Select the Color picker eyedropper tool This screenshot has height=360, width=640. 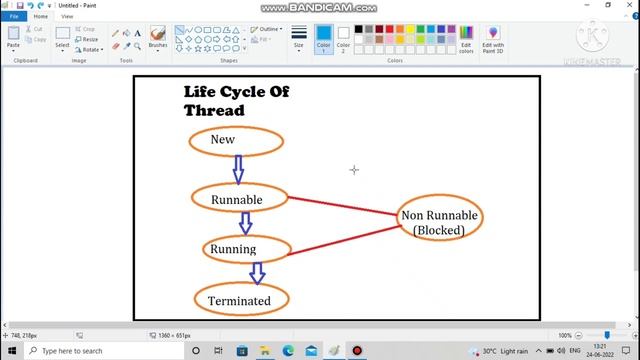[127, 46]
